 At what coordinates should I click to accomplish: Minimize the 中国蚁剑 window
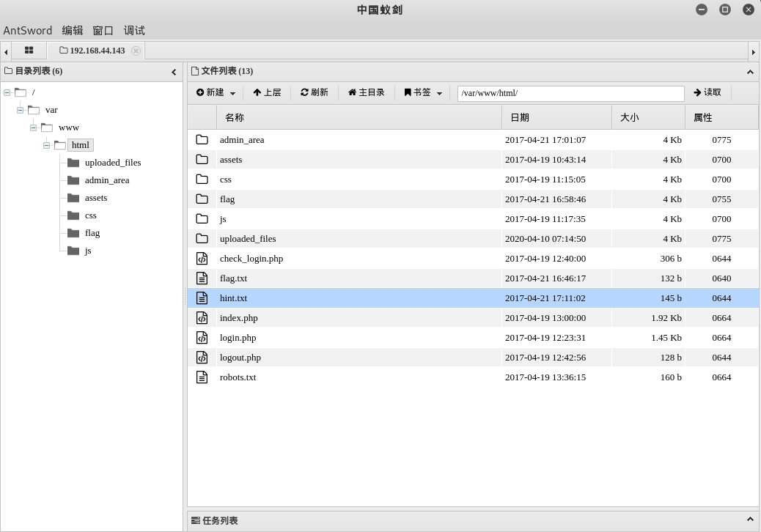tap(702, 10)
